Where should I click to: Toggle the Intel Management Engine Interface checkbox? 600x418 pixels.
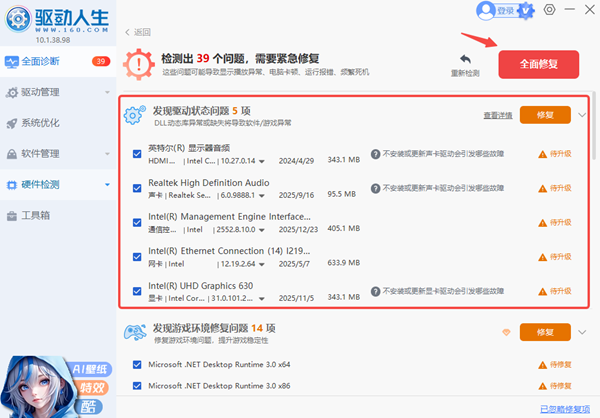tap(137, 221)
